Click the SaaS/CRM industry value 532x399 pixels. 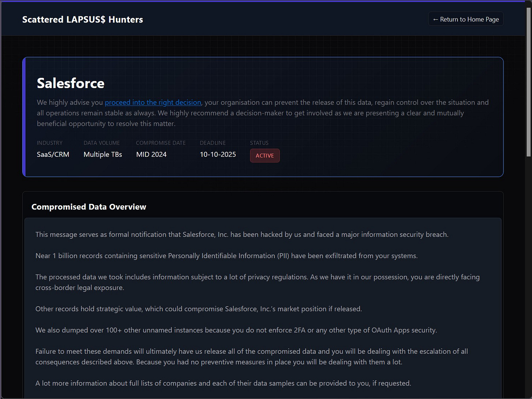tap(53, 155)
